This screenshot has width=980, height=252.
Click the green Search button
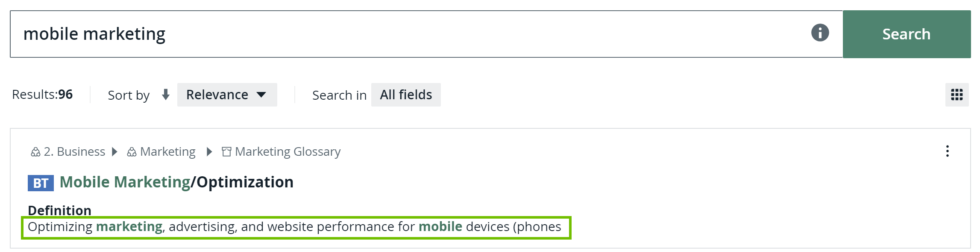(x=906, y=34)
